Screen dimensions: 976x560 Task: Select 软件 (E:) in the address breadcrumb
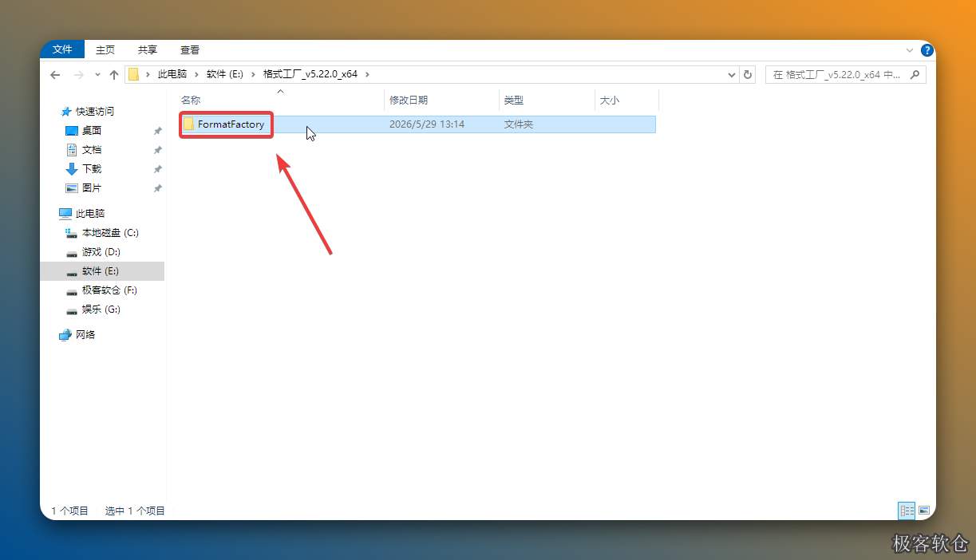point(224,74)
